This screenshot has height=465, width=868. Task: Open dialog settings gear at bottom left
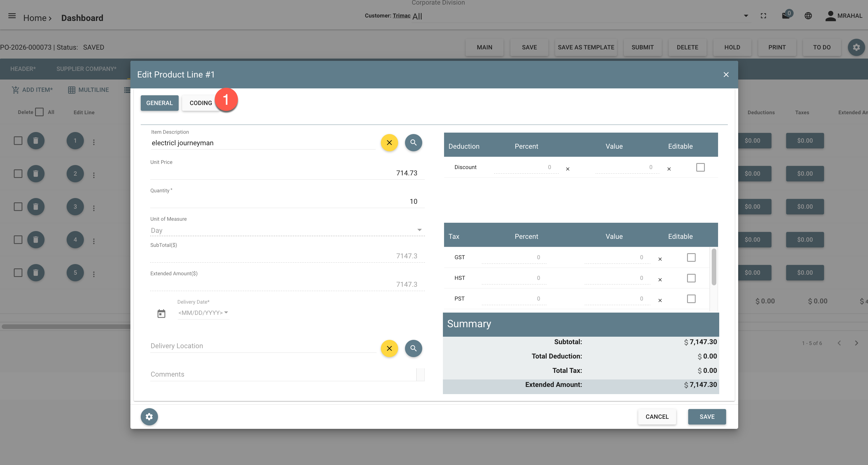click(149, 417)
